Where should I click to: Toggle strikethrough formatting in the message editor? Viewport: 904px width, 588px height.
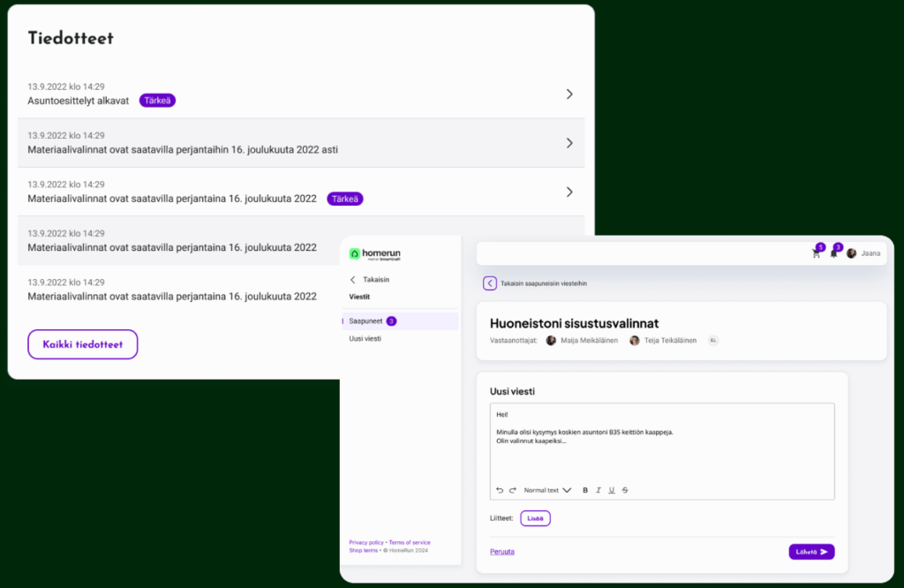coord(625,490)
